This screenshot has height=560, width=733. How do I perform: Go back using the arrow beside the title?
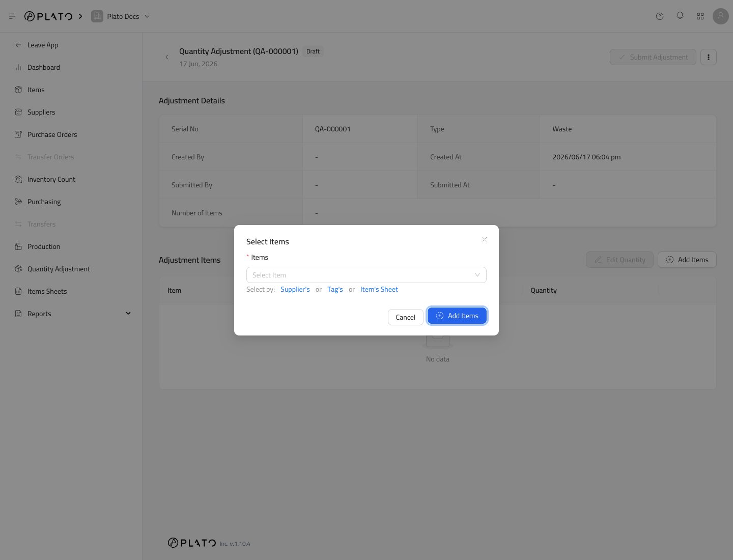click(167, 57)
